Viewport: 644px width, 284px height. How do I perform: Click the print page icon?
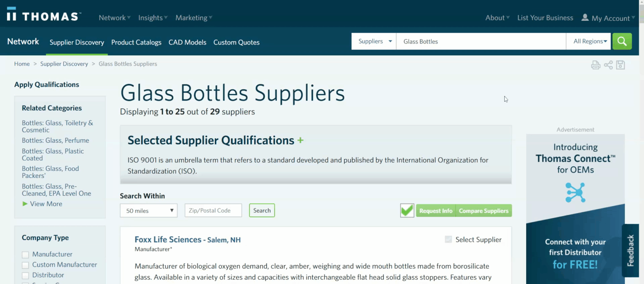(595, 65)
